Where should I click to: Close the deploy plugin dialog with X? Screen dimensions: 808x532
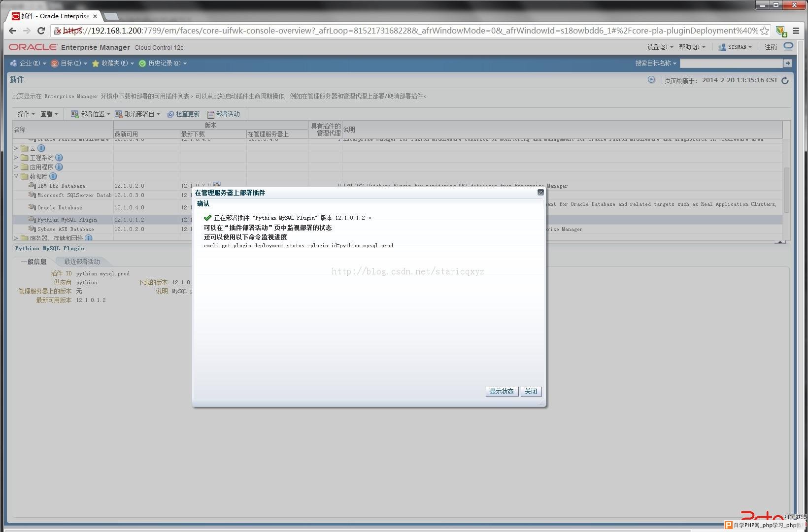click(540, 193)
